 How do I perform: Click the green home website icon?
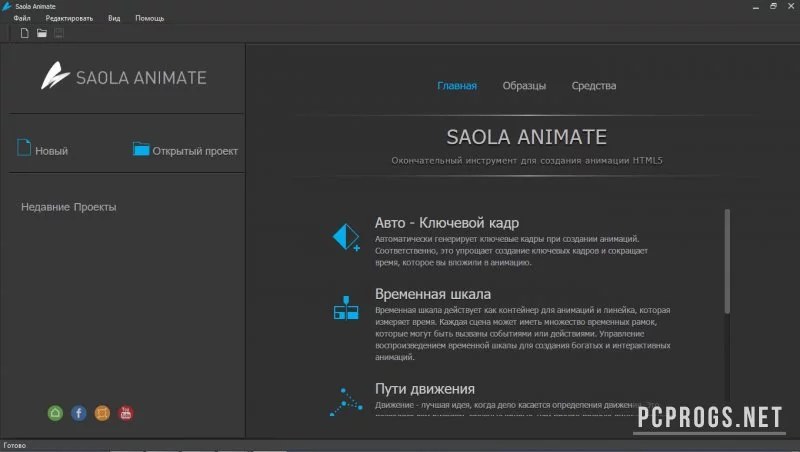pyautogui.click(x=55, y=413)
